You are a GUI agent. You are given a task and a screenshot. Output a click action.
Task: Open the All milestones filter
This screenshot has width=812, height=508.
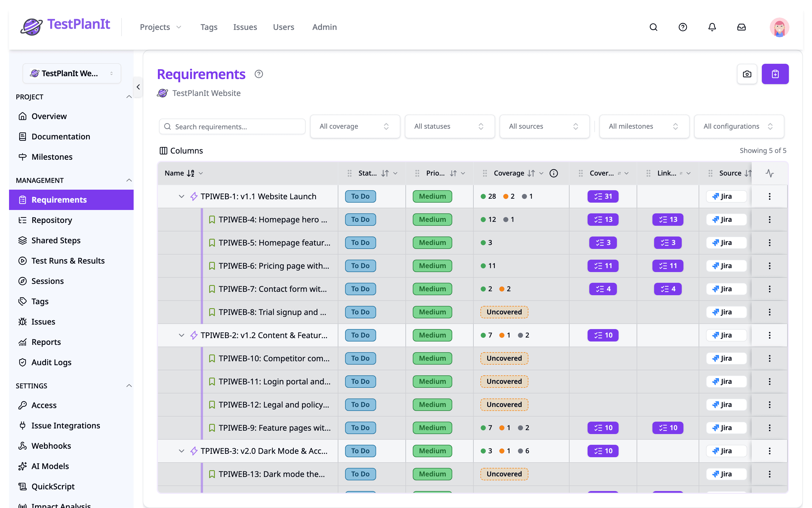coord(644,126)
